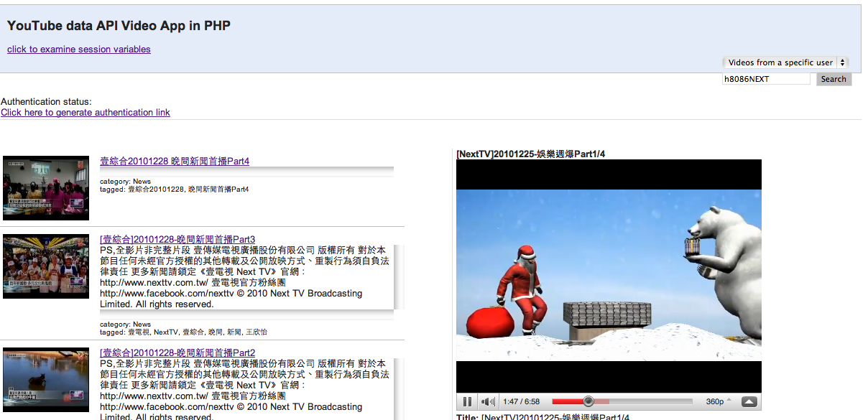The width and height of the screenshot is (868, 420).
Task: Click 'category: News' under the Part4 video
Action: (x=125, y=182)
